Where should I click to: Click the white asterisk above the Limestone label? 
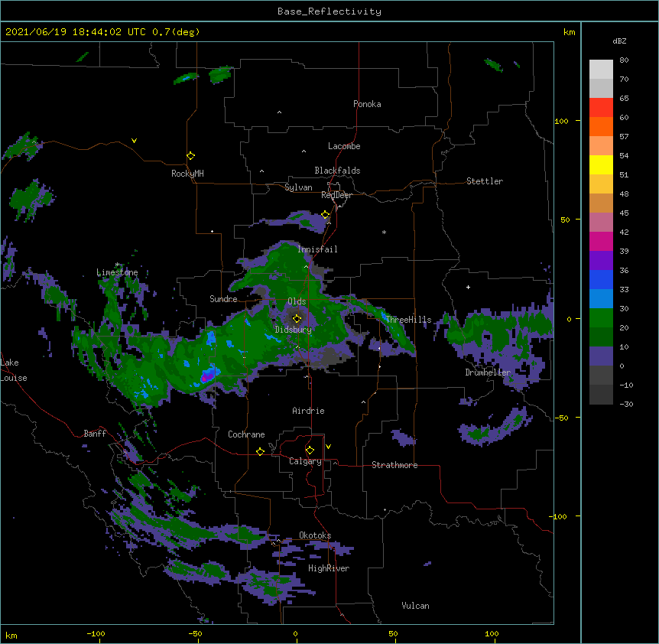[x=117, y=265]
